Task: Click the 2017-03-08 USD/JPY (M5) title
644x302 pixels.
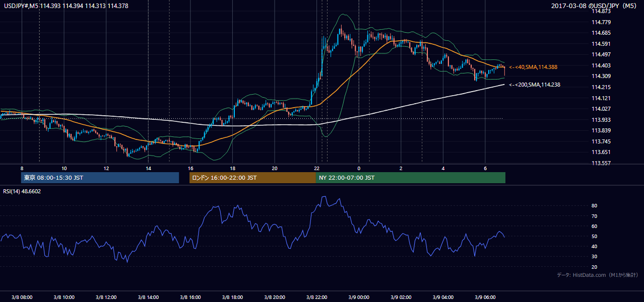Action: [594, 6]
